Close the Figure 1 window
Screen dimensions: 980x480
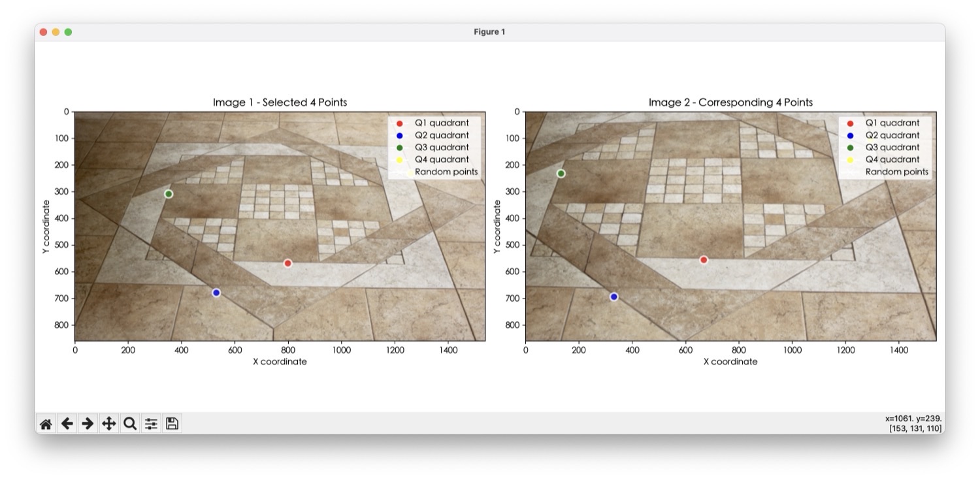point(44,32)
